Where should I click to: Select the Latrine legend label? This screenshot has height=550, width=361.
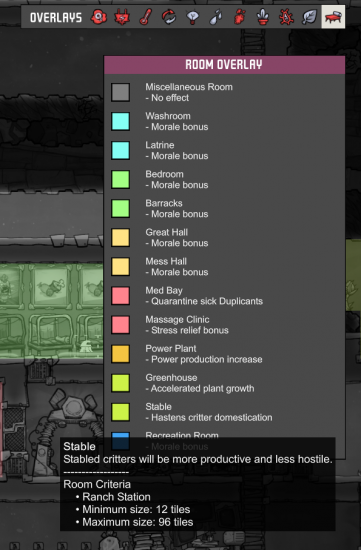click(160, 145)
